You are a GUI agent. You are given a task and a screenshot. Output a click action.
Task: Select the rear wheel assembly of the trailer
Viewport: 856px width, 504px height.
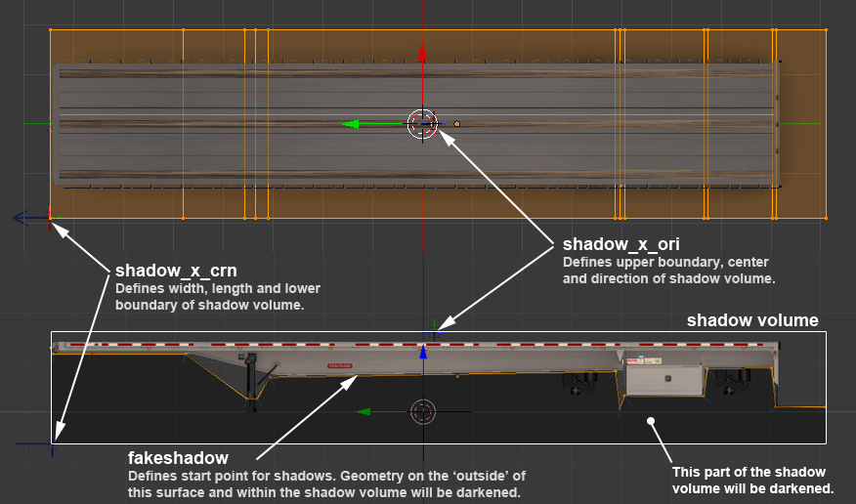pos(728,383)
